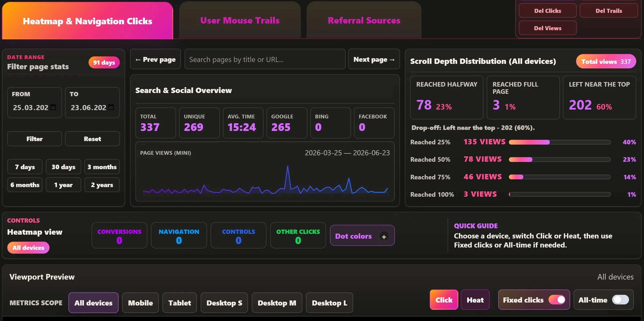Click the REACHED HALFWAY 78 card
Viewport: 644px width, 321px height.
pos(447,98)
